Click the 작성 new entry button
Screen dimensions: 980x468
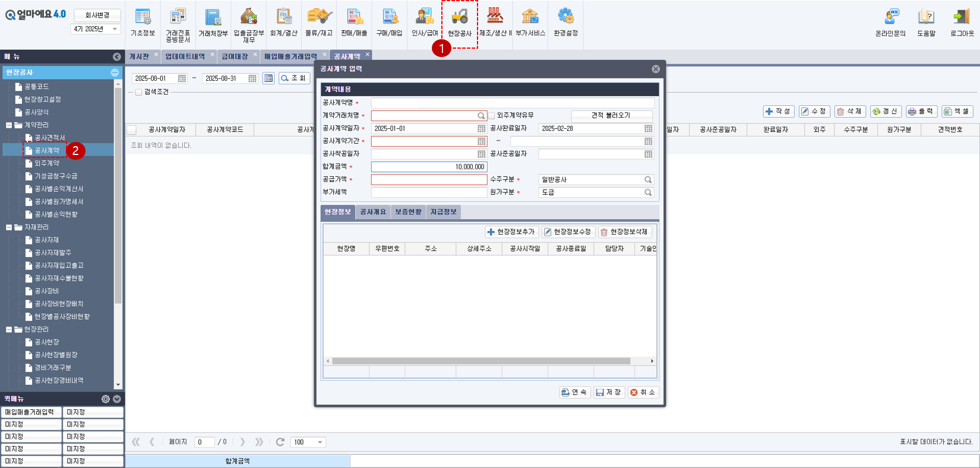tap(779, 112)
